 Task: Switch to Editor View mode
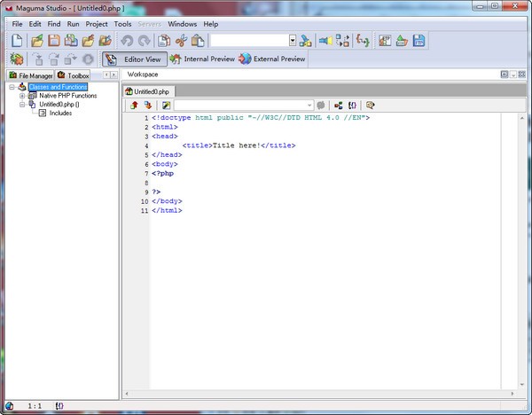pyautogui.click(x=133, y=59)
